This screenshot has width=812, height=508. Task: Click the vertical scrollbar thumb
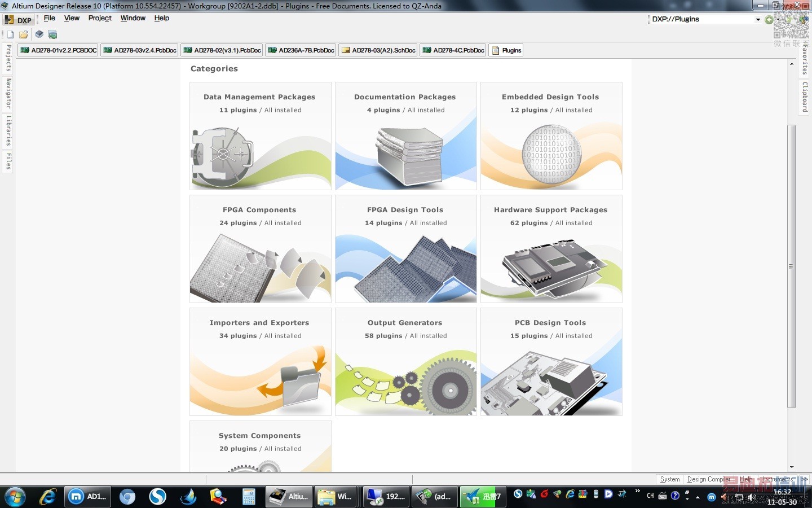(792, 266)
